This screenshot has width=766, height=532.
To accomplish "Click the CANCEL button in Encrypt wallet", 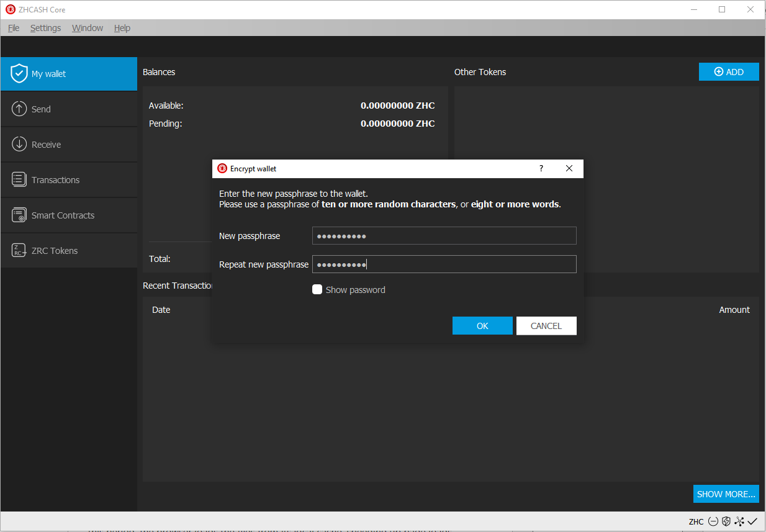I will tap(546, 326).
